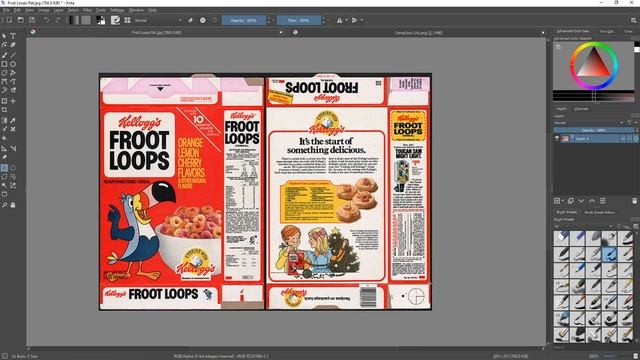The width and height of the screenshot is (640, 360).
Task: Undo the last action
Action: [x=47, y=20]
